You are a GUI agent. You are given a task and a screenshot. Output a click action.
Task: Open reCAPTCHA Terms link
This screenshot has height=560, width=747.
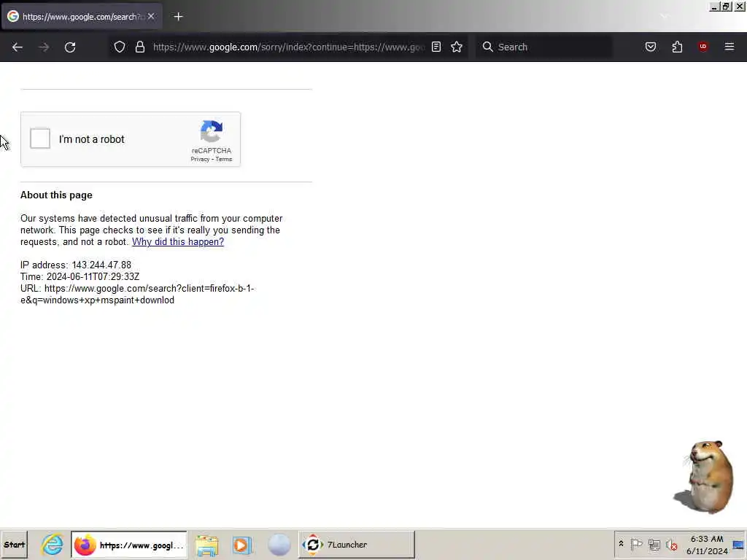click(x=223, y=159)
